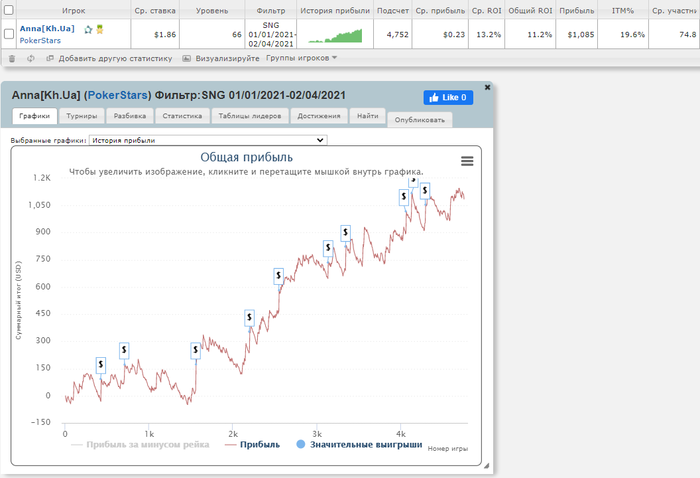
Task: Open the Таблицы лидеров tab
Action: coord(250,116)
